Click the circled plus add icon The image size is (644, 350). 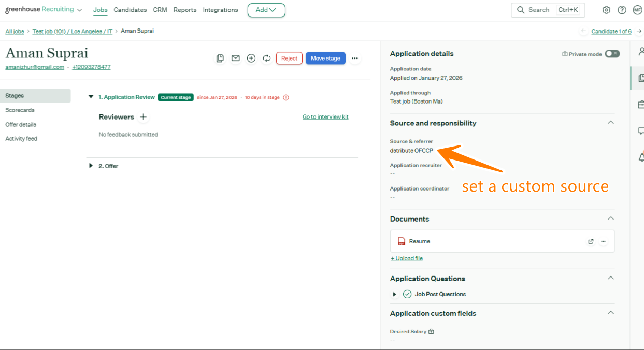click(x=251, y=59)
